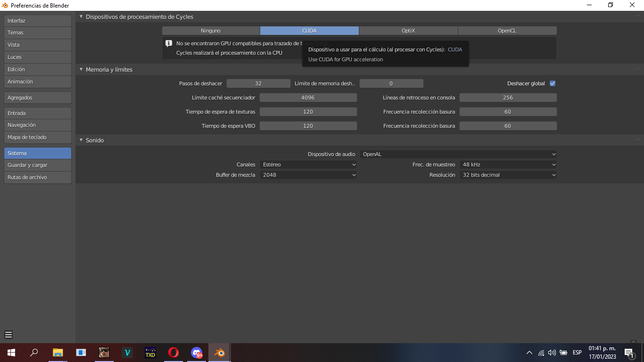Click the Líneas de retroceso en consola field

click(508, 98)
